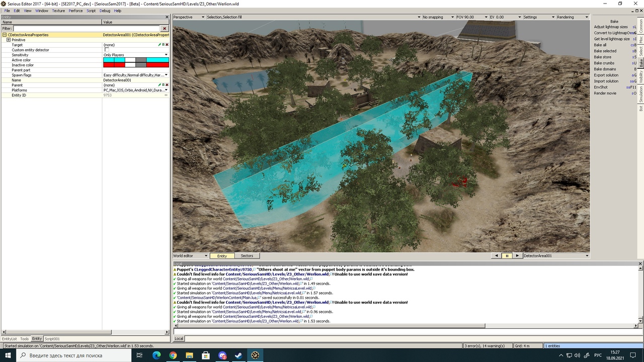The width and height of the screenshot is (644, 362).
Task: Browse for the Parent entity
Action: (163, 85)
